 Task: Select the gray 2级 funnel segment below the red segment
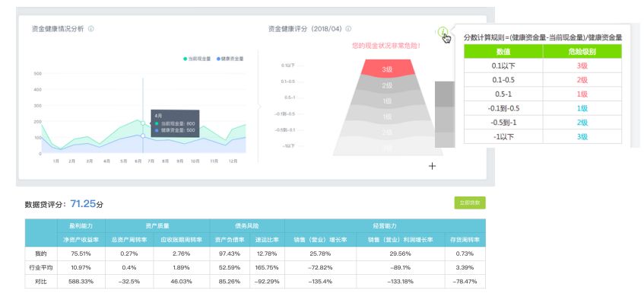387,85
